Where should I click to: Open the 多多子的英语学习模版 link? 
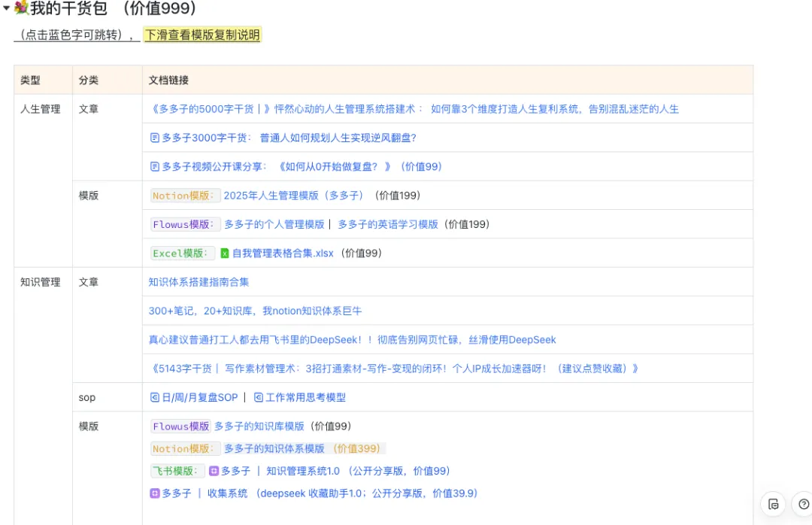click(x=388, y=224)
